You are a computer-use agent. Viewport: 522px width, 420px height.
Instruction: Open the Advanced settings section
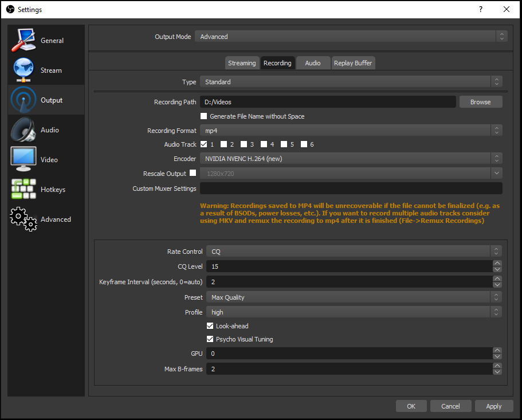[x=46, y=219]
